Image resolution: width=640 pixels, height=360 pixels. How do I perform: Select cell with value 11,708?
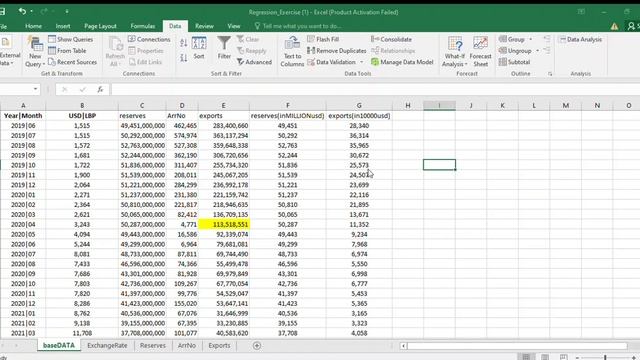pyautogui.click(x=82, y=333)
